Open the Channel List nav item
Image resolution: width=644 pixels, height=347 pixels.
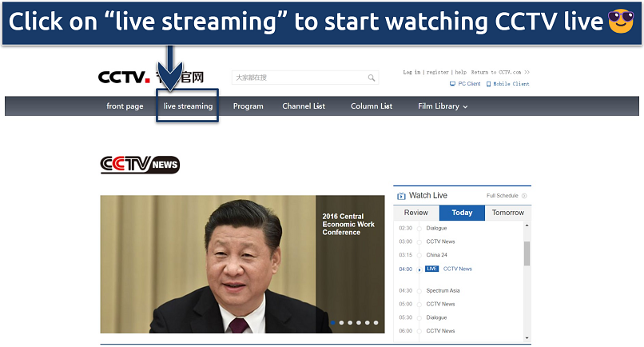[x=304, y=106]
